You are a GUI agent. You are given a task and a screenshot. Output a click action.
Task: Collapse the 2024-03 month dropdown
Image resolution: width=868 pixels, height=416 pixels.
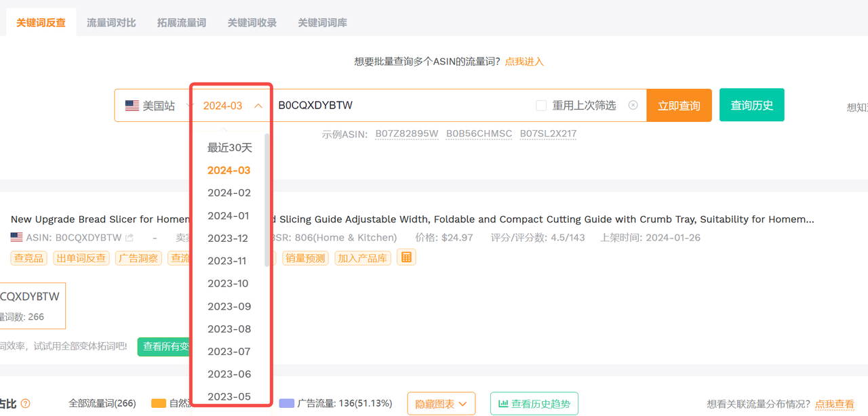tap(232, 106)
